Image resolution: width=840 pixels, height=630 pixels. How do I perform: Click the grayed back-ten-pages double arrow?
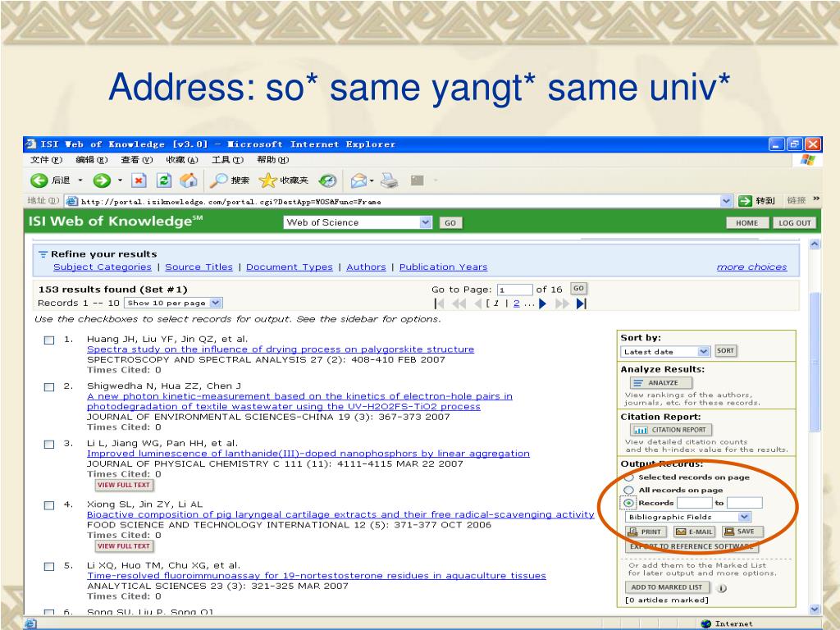point(459,304)
